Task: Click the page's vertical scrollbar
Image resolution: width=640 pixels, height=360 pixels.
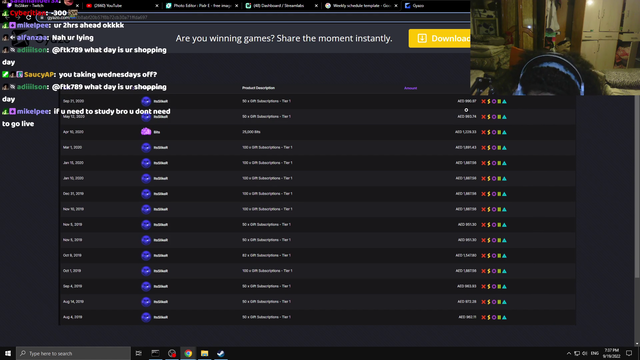Action: (637, 188)
